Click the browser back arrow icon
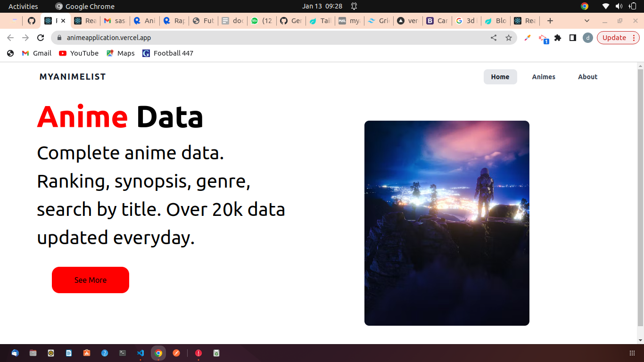The width and height of the screenshot is (644, 362). [9, 38]
